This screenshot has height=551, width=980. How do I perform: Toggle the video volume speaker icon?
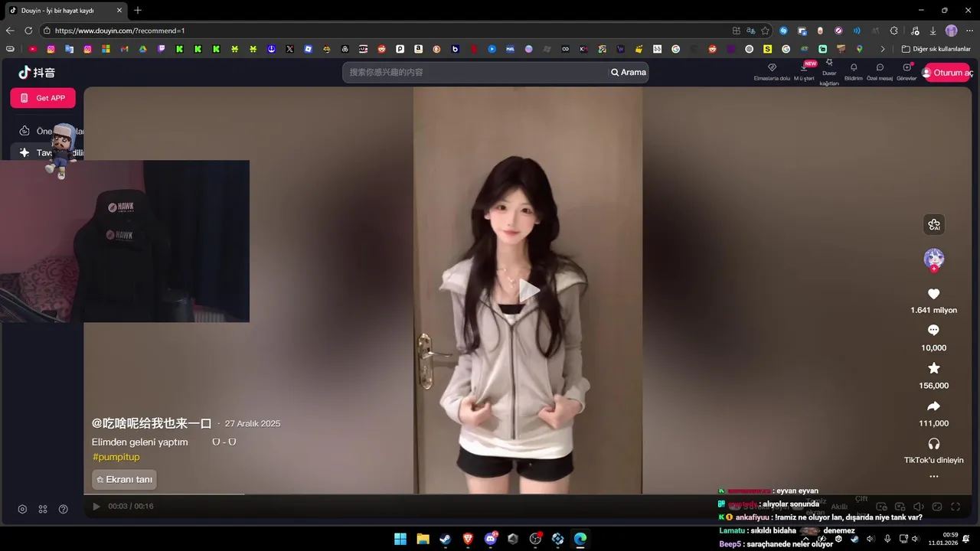pyautogui.click(x=918, y=507)
